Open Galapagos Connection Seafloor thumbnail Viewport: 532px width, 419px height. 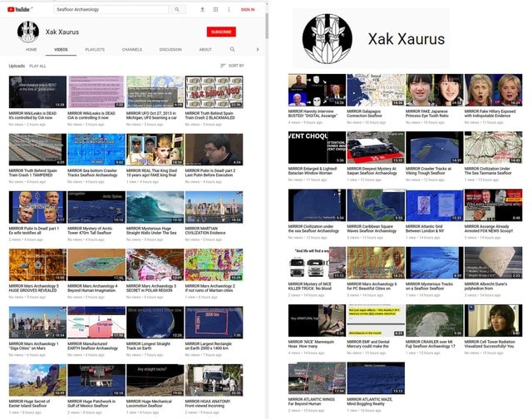376,90
